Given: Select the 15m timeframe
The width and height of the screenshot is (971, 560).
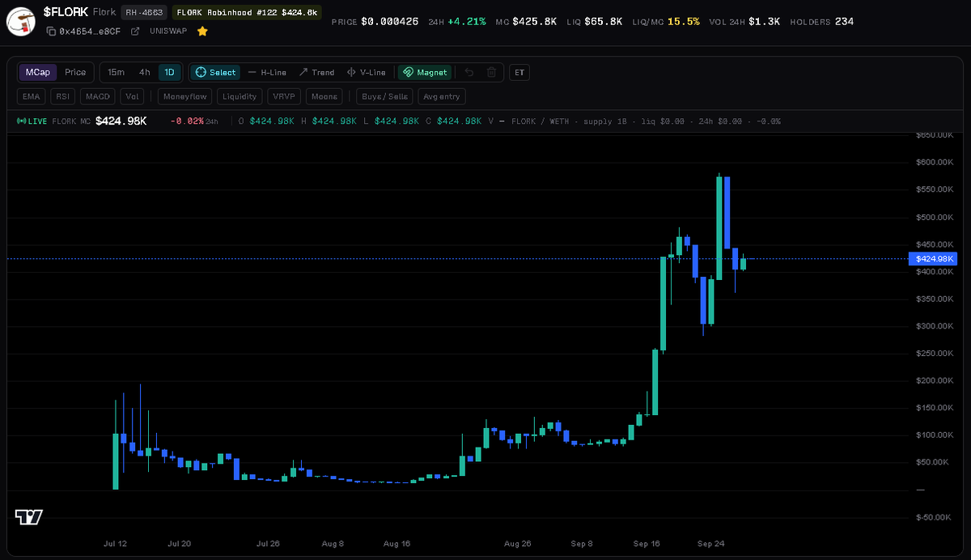Looking at the screenshot, I should pos(116,72).
